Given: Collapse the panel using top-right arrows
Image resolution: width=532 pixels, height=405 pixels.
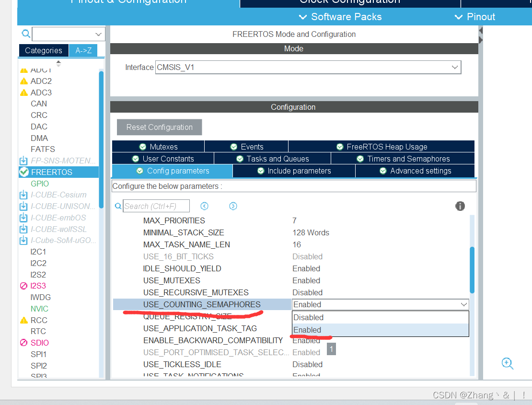Looking at the screenshot, I should click(x=480, y=35).
